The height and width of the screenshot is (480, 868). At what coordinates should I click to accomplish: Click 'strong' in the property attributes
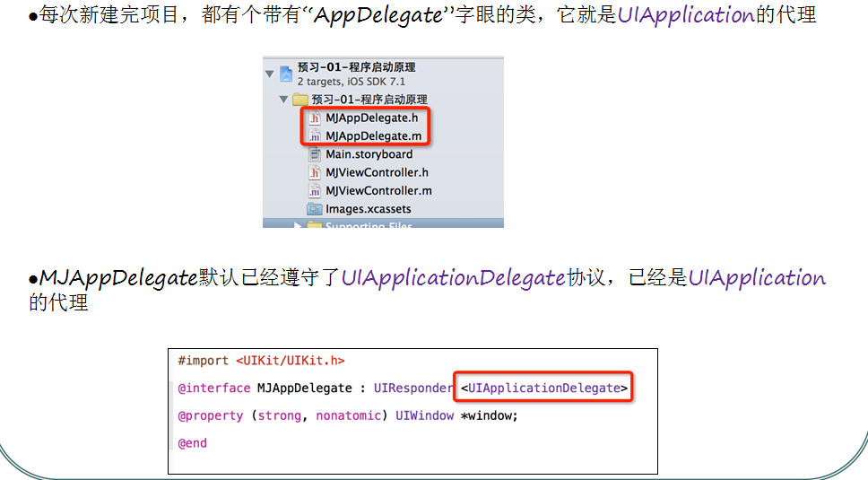280,415
